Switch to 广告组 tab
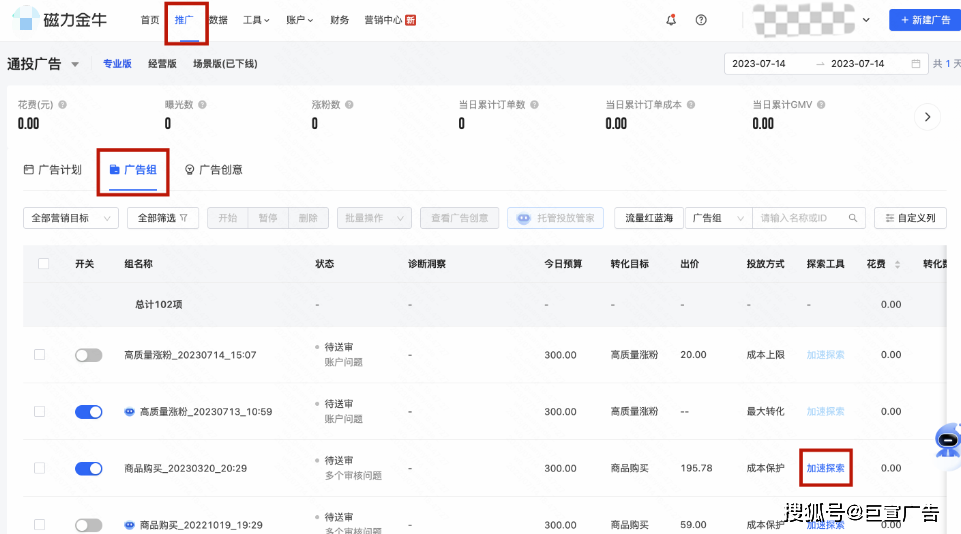 tap(133, 170)
